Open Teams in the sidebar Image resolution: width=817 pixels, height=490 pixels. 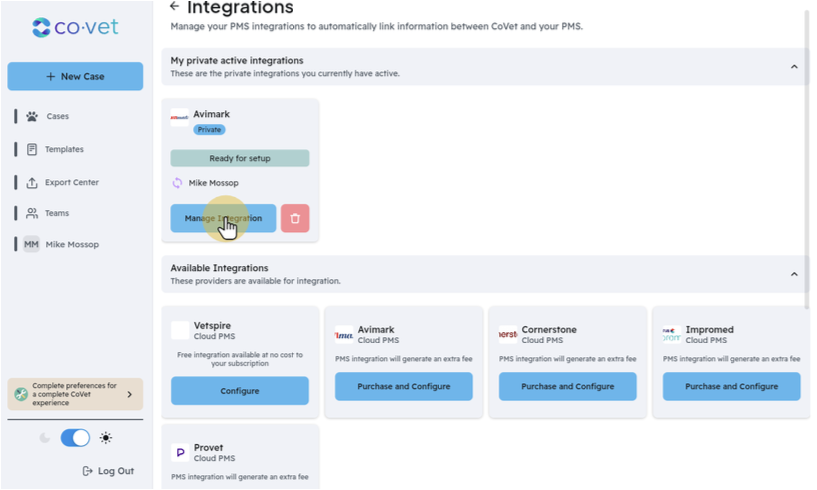pyautogui.click(x=57, y=213)
